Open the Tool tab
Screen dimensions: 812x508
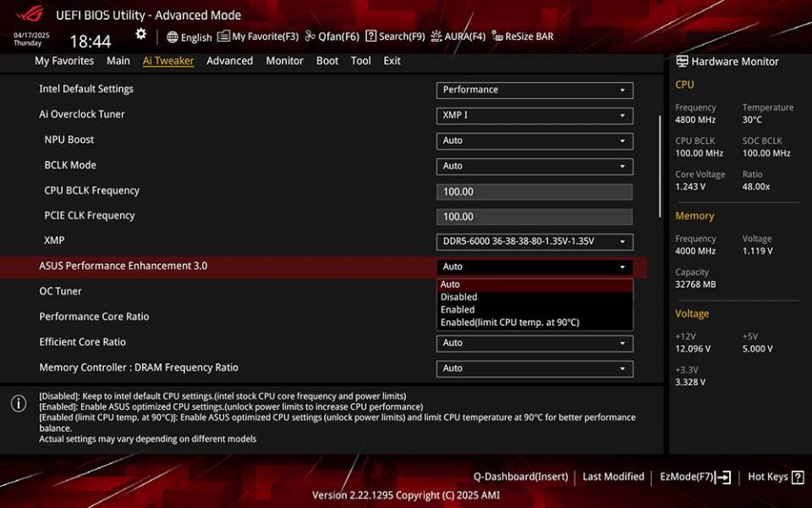pos(361,61)
